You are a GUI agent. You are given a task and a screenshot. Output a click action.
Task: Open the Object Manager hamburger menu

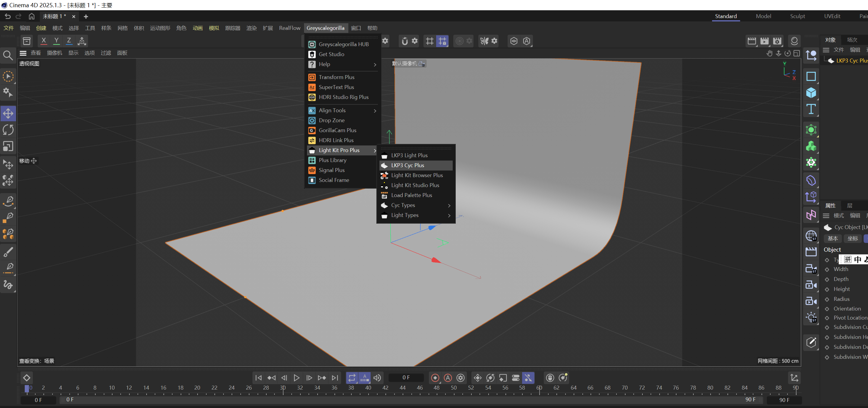coord(826,50)
